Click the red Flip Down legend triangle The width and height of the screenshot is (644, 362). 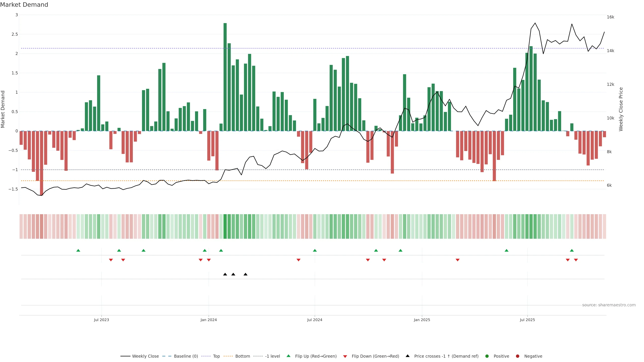(x=345, y=356)
